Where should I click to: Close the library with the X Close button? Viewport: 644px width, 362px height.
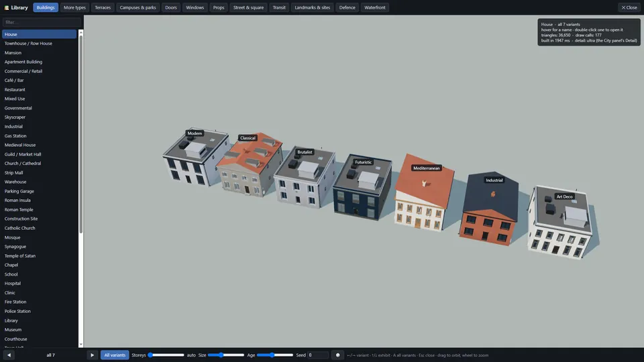pos(629,7)
